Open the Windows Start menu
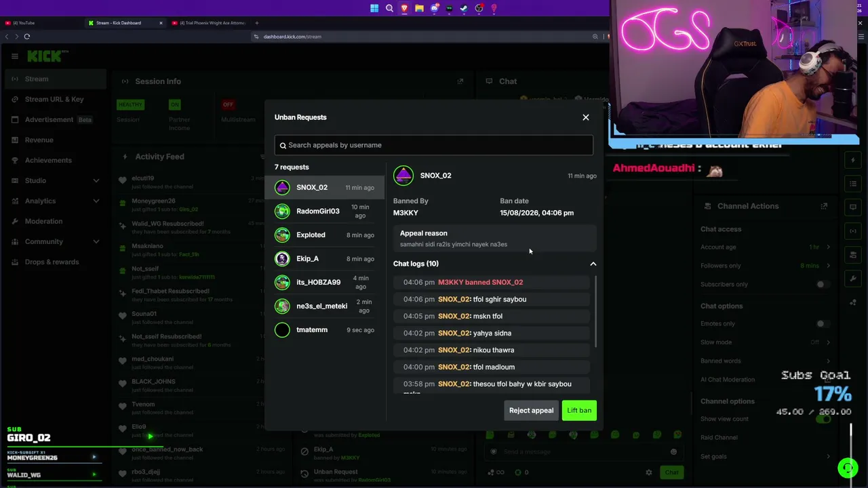Image resolution: width=868 pixels, height=488 pixels. [374, 8]
